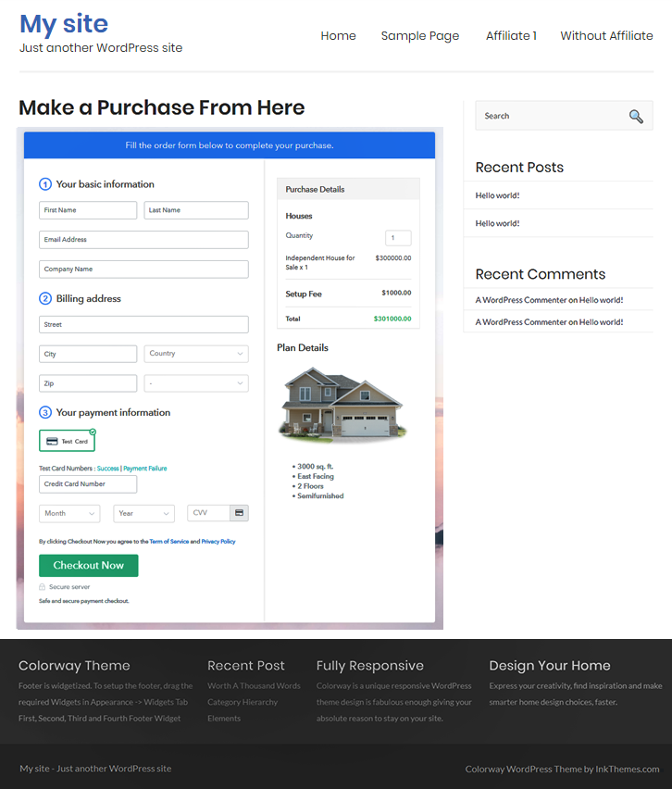Open the Month expiry dropdown

(69, 513)
